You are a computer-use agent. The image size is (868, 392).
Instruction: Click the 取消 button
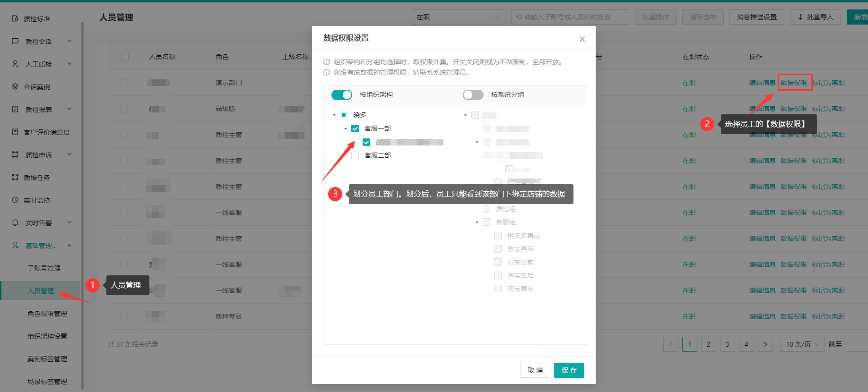point(535,370)
